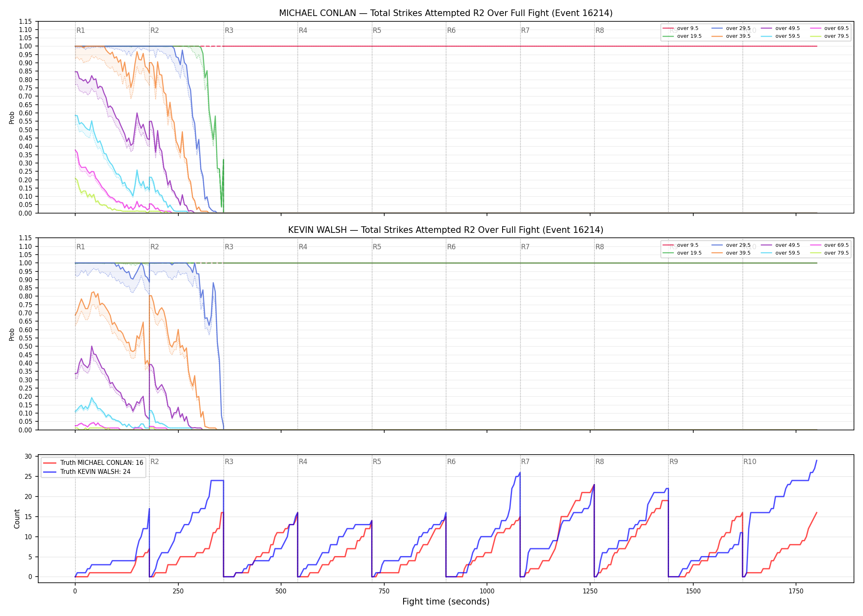The height and width of the screenshot is (616, 863).
Task: Click the R2 round label in Count chart
Action: click(x=155, y=462)
